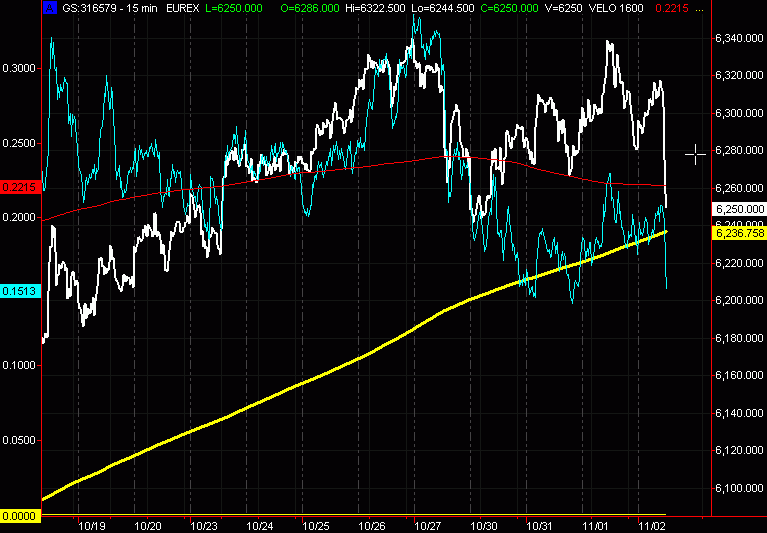The image size is (767, 533).
Task: Click the 6,280.000 price axis label
Action: click(x=739, y=150)
